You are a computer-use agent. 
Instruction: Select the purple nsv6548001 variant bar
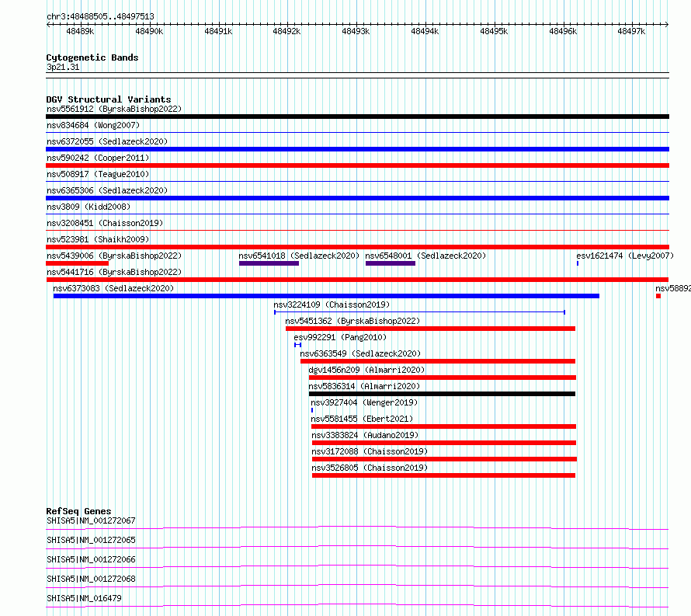click(391, 263)
